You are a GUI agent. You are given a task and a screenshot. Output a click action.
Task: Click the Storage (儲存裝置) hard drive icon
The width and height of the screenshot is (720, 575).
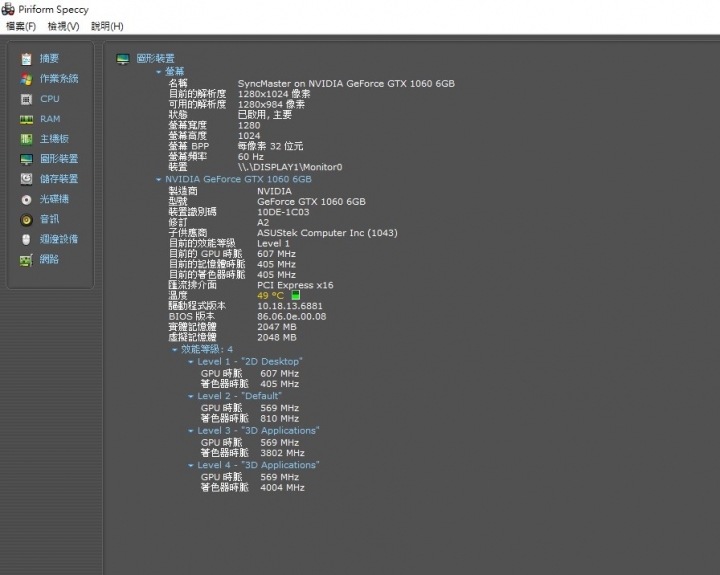pyautogui.click(x=26, y=179)
